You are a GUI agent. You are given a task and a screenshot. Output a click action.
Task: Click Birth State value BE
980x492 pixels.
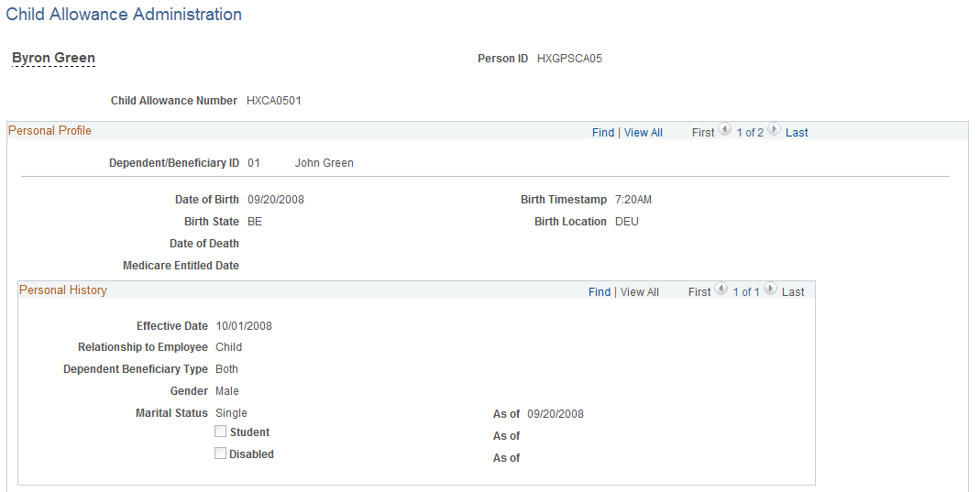click(x=254, y=222)
